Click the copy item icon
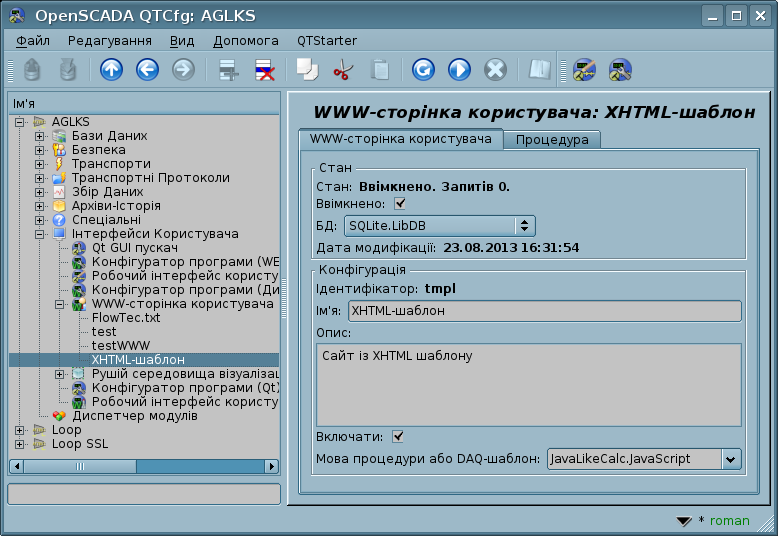This screenshot has height=536, width=778. [307, 69]
